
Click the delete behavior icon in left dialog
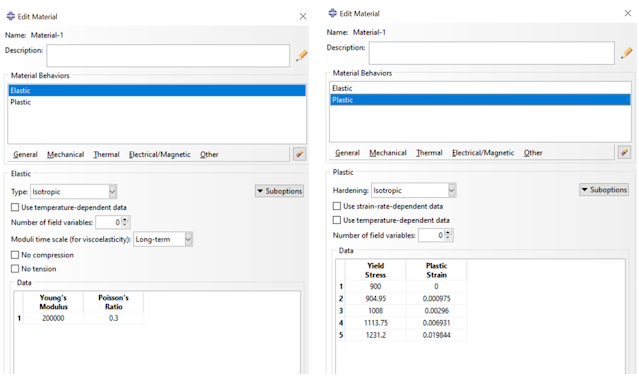[300, 154]
